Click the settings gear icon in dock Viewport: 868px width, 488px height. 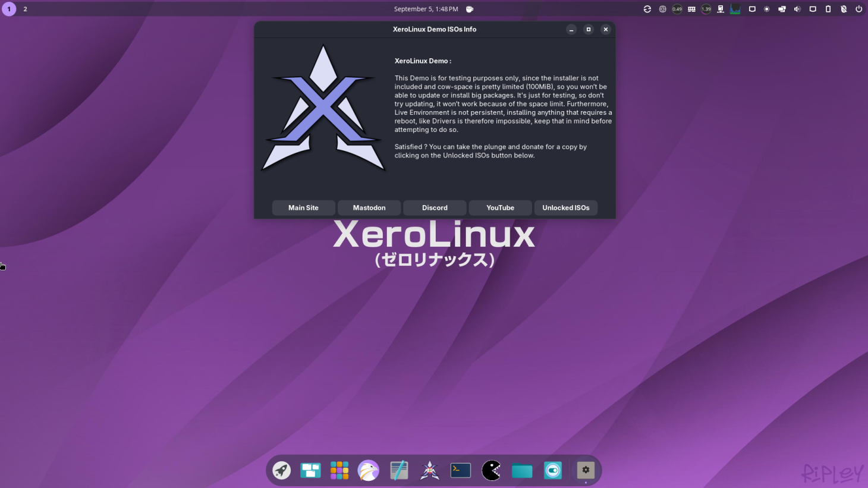(586, 470)
